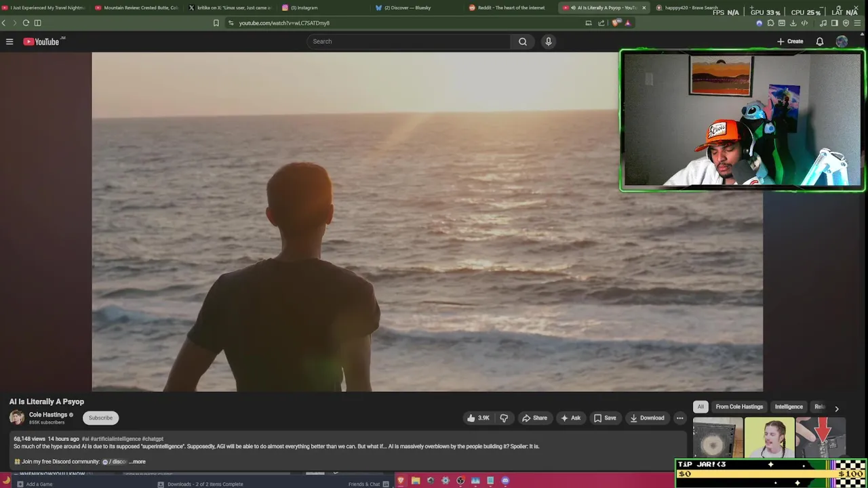
Task: Switch to kritika on X tab
Action: (230, 7)
